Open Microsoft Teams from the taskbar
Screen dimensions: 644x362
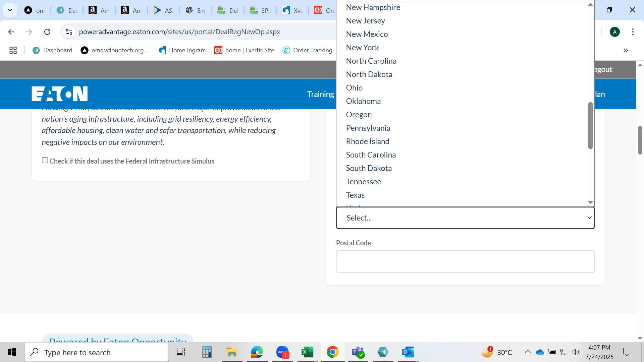(x=358, y=352)
